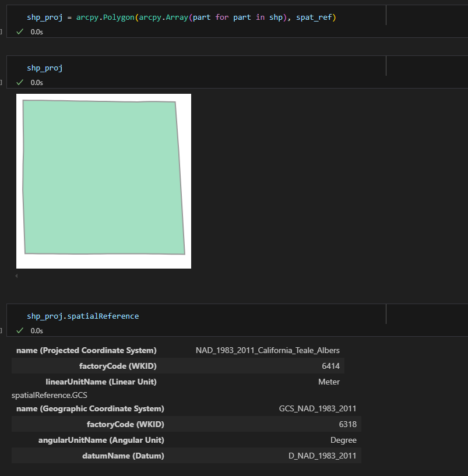468x476 pixels.
Task: Select the D_NAD_1983_2011 datum value
Action: tap(322, 456)
